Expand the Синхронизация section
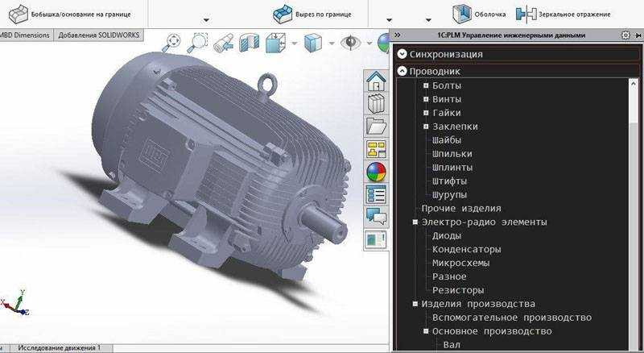The width and height of the screenshot is (644, 353). (x=402, y=54)
